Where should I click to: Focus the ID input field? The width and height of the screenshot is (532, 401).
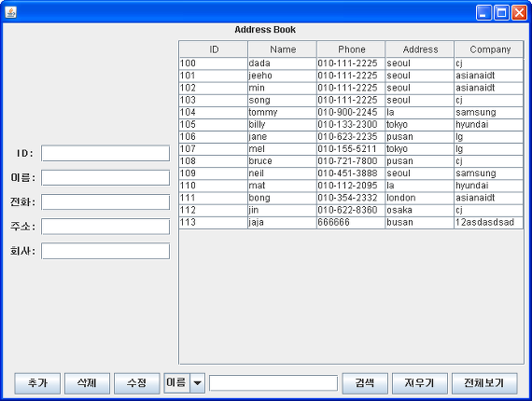(105, 154)
